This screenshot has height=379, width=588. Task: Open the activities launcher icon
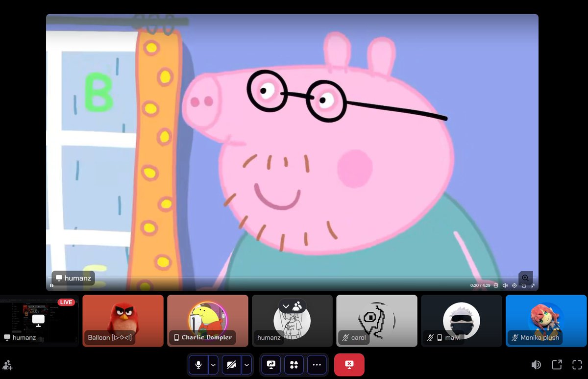(x=294, y=365)
